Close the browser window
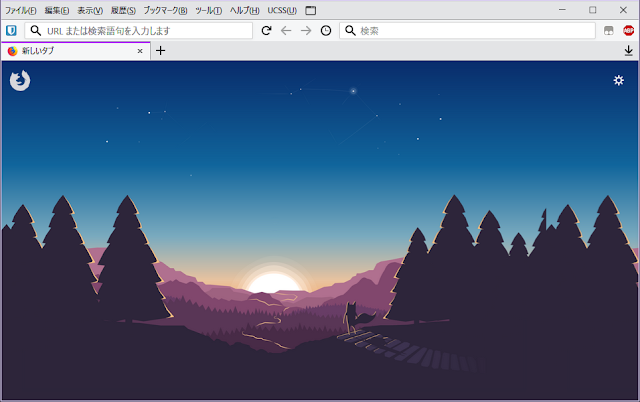 pos(623,10)
